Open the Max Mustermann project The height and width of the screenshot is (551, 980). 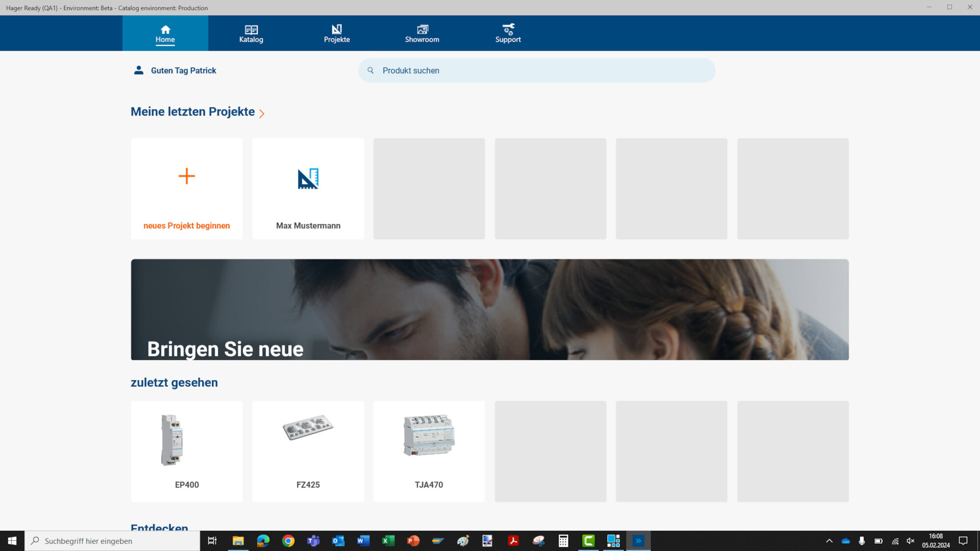(x=308, y=189)
